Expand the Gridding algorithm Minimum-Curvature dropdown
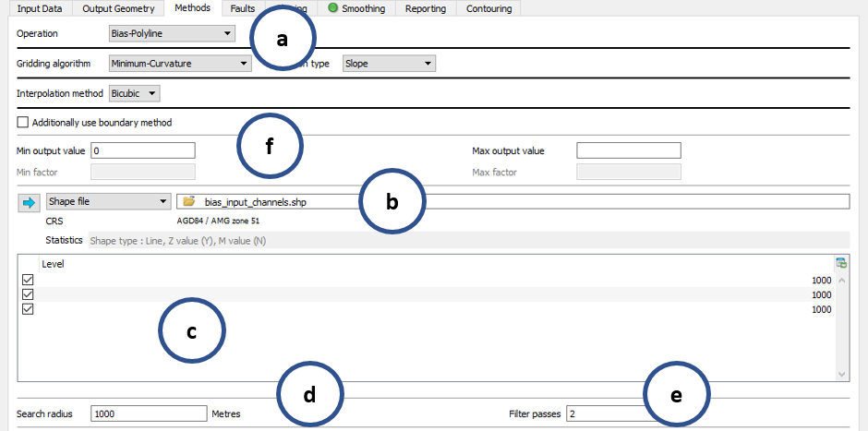Screen dimensions: 868x431 pyautogui.click(x=179, y=64)
